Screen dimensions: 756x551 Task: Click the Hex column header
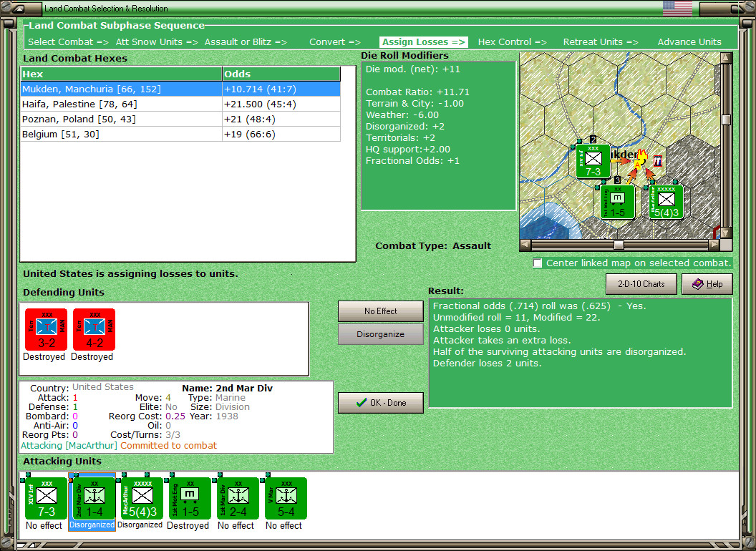coord(122,74)
